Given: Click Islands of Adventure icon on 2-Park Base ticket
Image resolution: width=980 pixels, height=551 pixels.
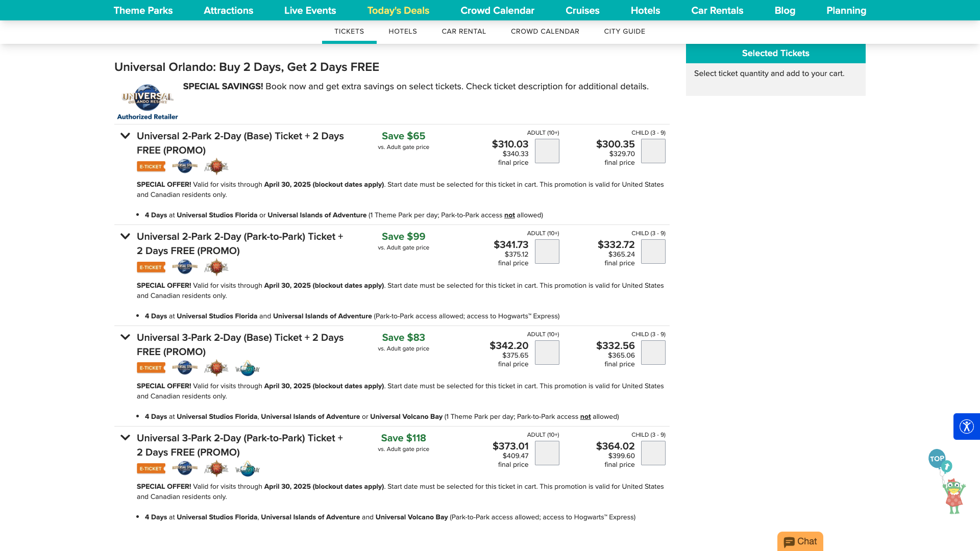Looking at the screenshot, I should [x=216, y=166].
